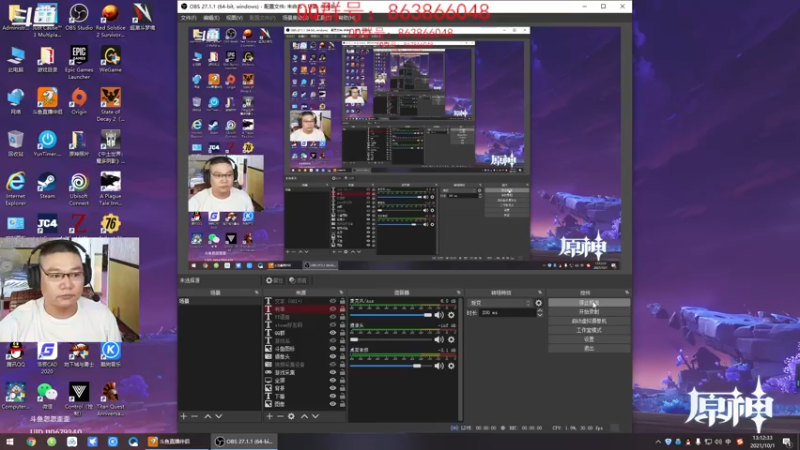Open OBS Settings from Controls
The width and height of the screenshot is (800, 450).
pyautogui.click(x=589, y=339)
